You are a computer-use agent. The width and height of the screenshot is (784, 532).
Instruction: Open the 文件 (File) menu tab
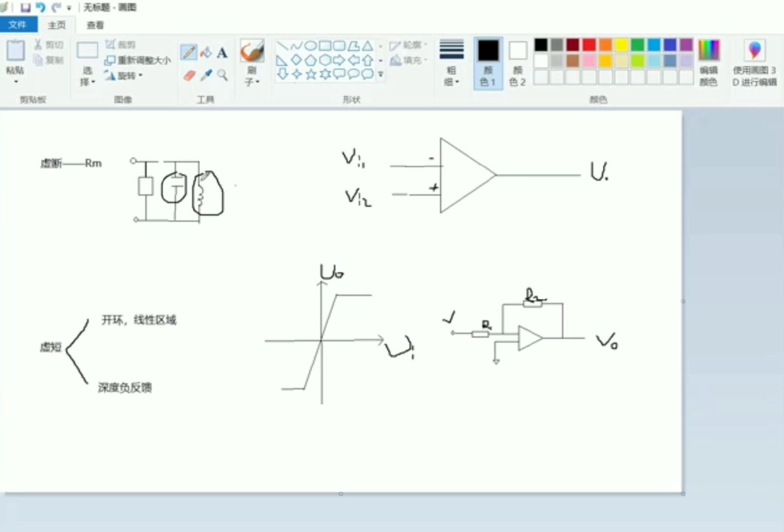18,25
